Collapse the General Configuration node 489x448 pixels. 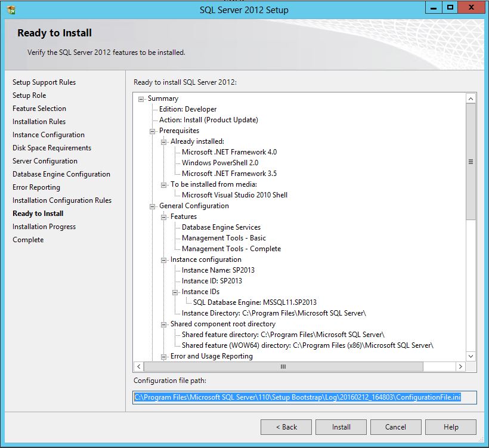tap(152, 206)
